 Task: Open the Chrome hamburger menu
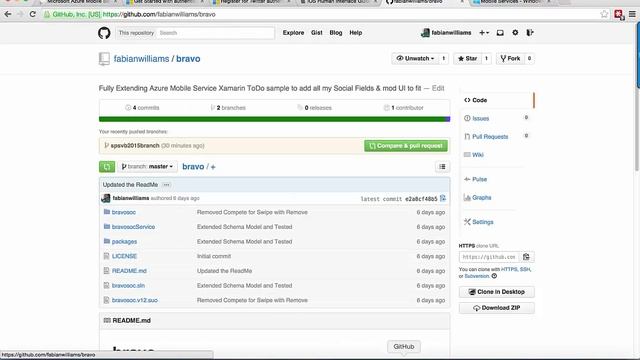pyautogui.click(x=632, y=14)
